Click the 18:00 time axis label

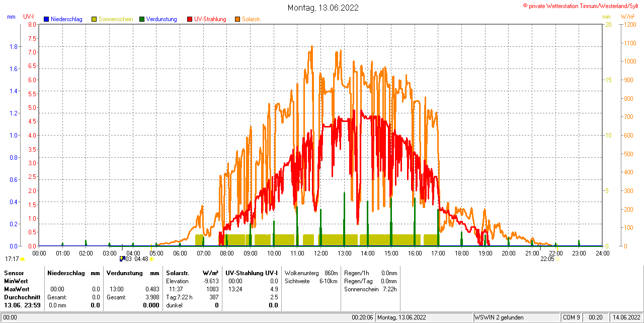[461, 253]
